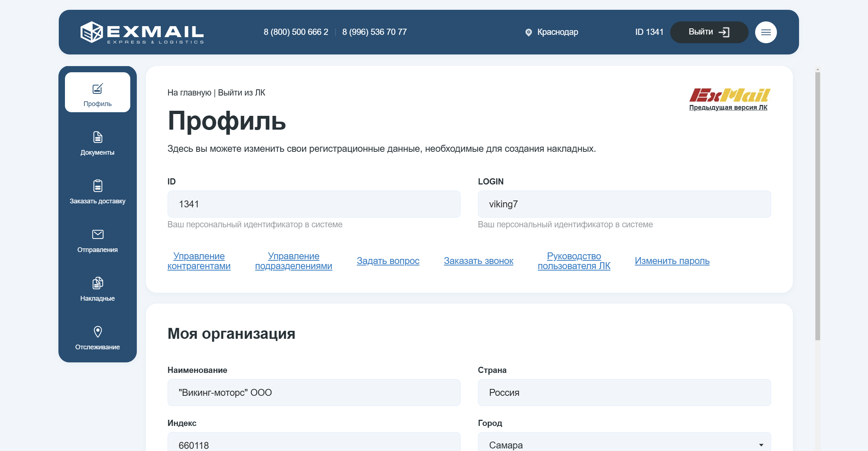The image size is (868, 451).
Task: Click На главную breadcrumb link
Action: [189, 93]
